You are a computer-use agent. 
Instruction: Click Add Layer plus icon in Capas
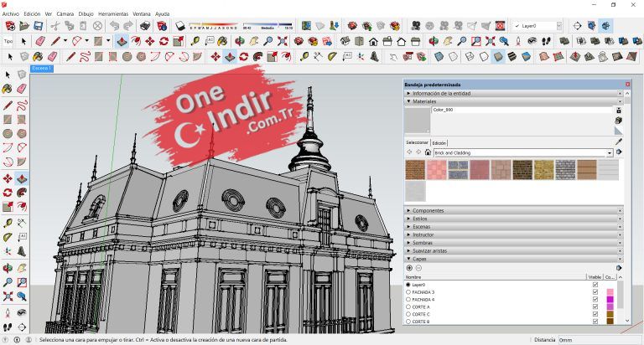pos(409,268)
